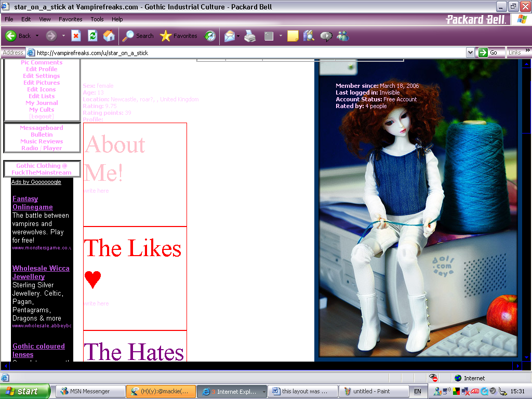This screenshot has height=399, width=532.
Task: Click the Discuss speech bubble icon
Action: click(x=326, y=36)
